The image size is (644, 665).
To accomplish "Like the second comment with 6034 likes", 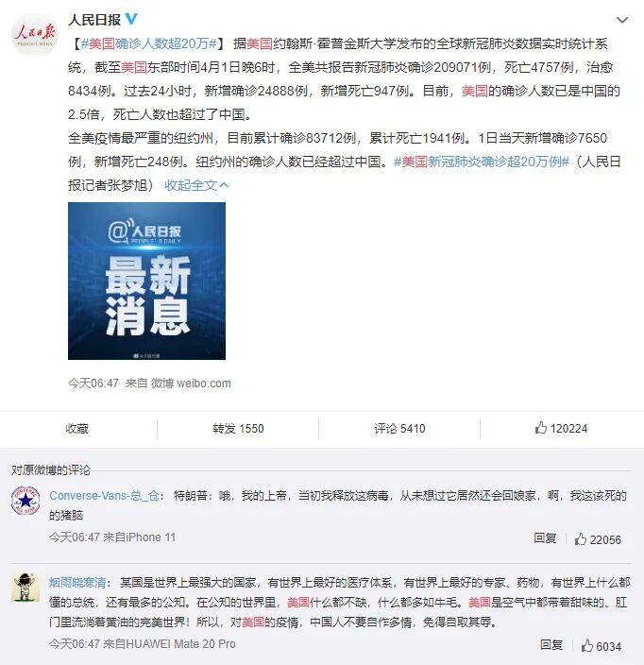I will [602, 646].
